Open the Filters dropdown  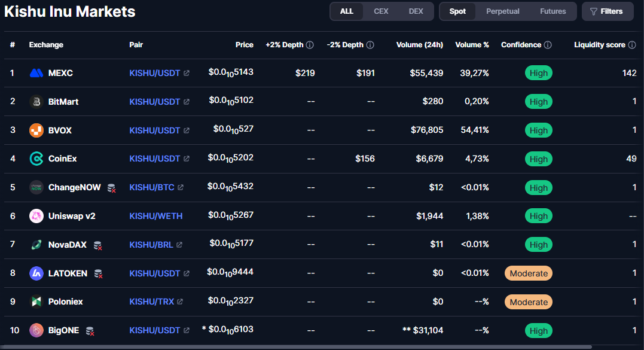(607, 11)
